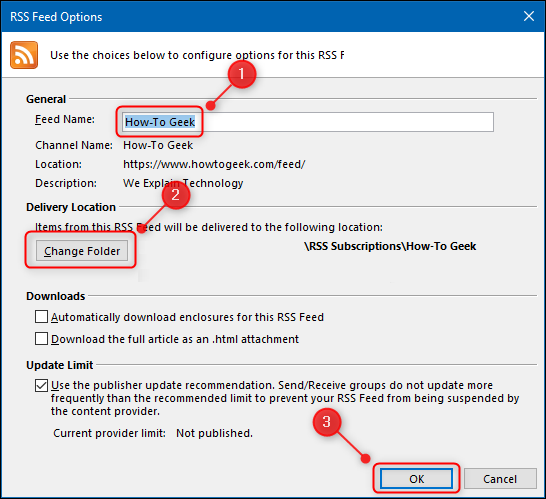Image resolution: width=546 pixels, height=499 pixels.
Task: Cancel the RSS feed changes
Action: [500, 479]
